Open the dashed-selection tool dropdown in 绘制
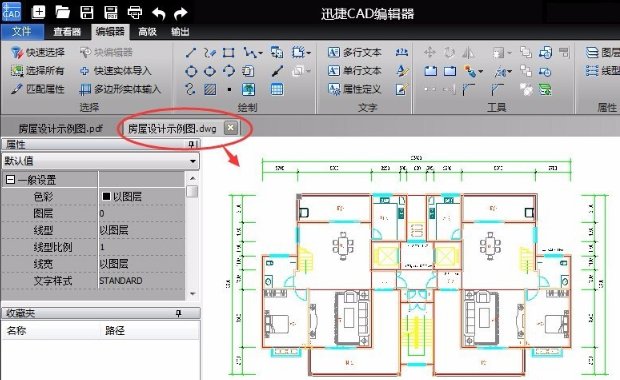The image size is (620, 380). pos(308,53)
